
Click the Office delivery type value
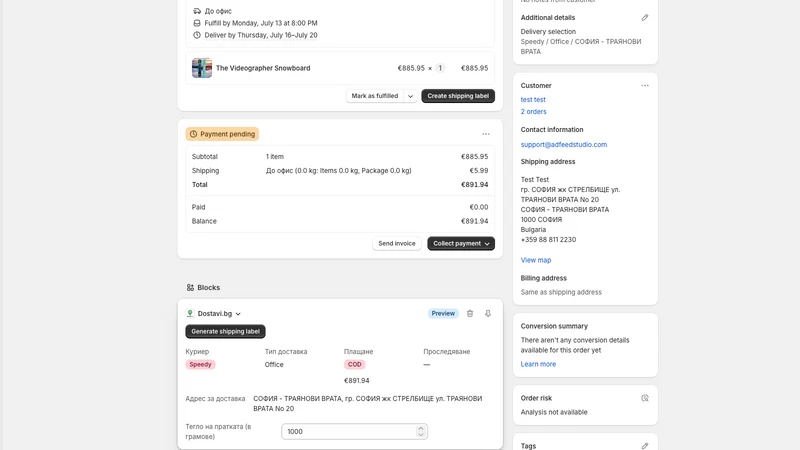tap(274, 364)
